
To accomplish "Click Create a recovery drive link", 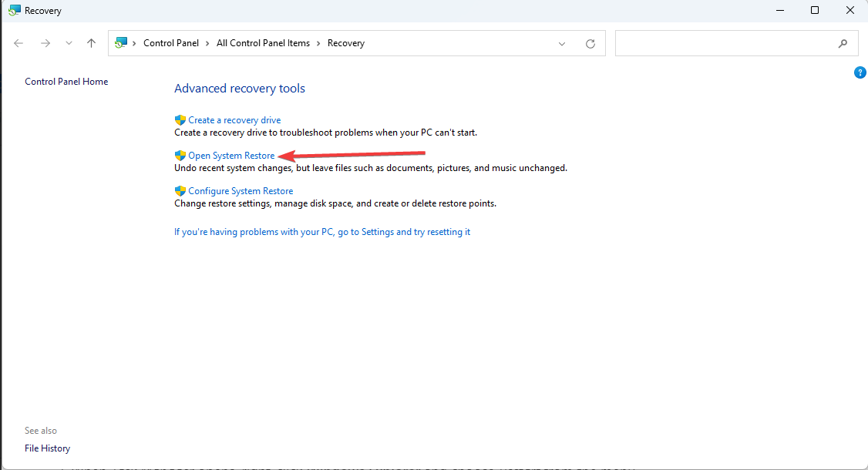I will pyautogui.click(x=234, y=120).
